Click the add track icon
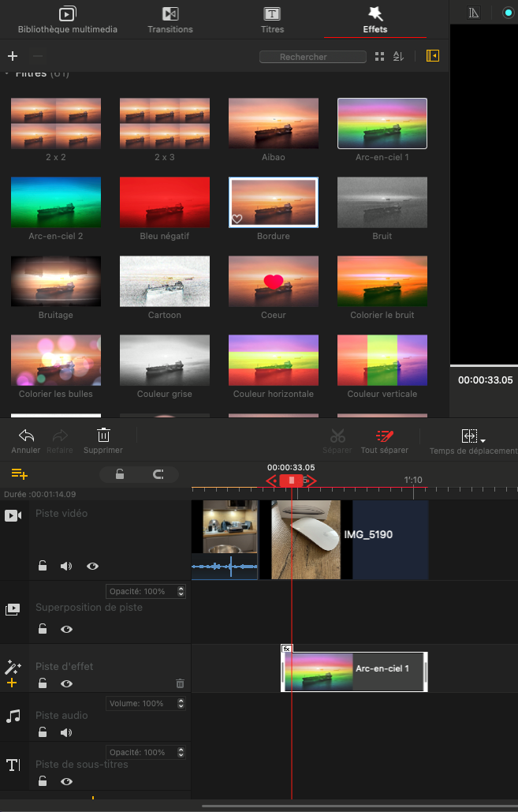This screenshot has width=518, height=812. pyautogui.click(x=19, y=473)
